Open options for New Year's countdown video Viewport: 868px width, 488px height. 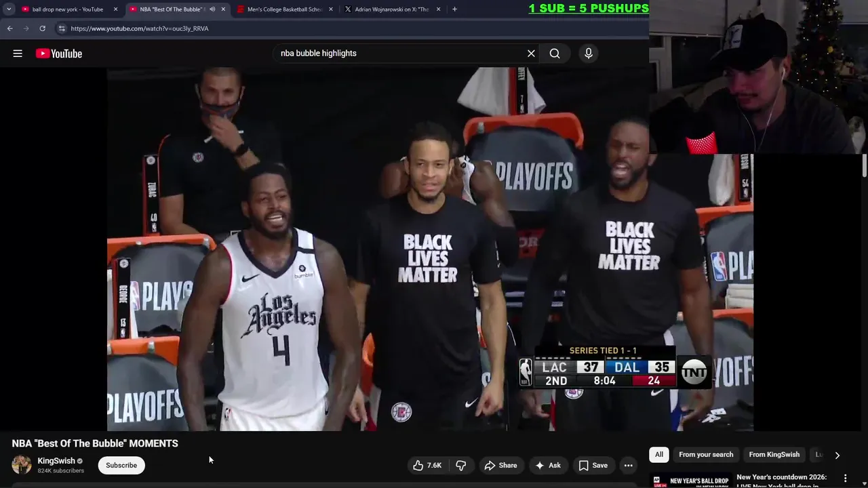pos(845,478)
